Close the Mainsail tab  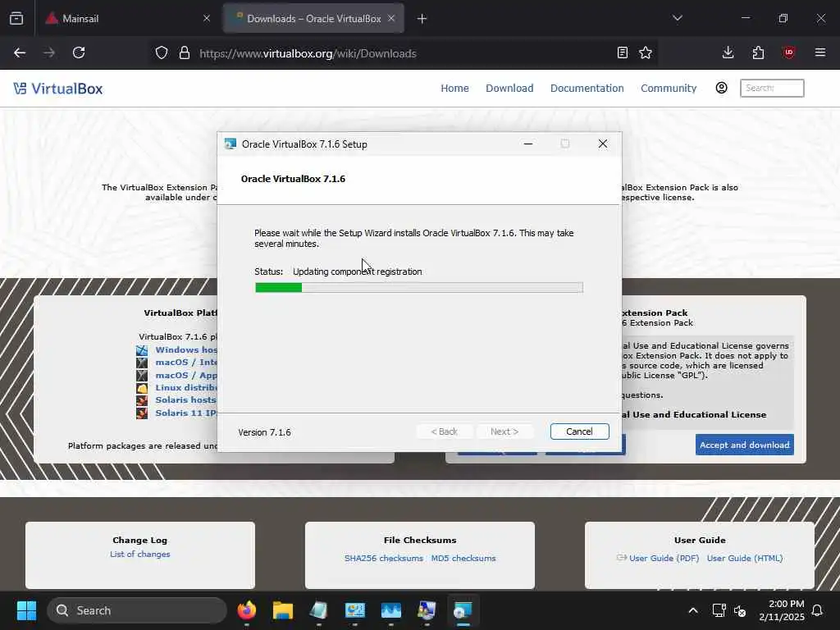(x=207, y=18)
